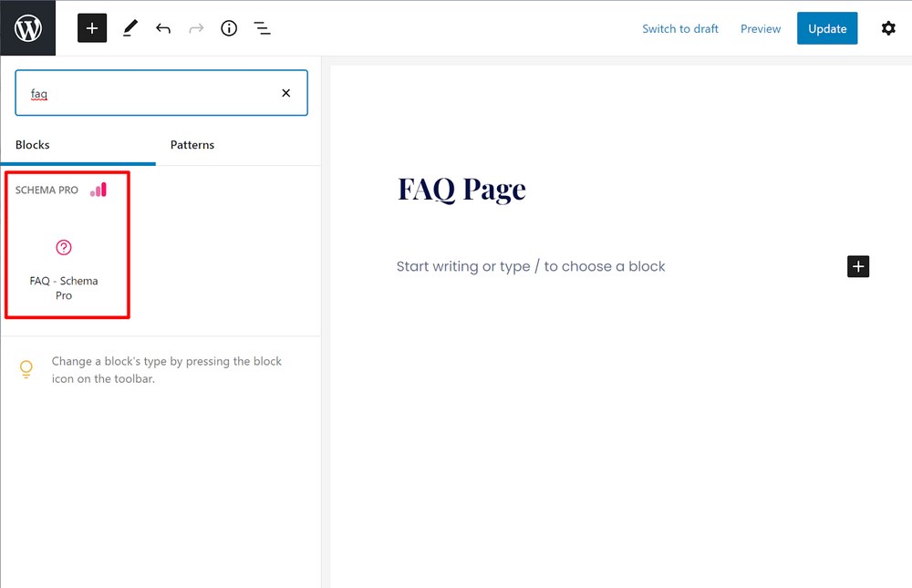Select the Tools pencil icon

coord(130,28)
